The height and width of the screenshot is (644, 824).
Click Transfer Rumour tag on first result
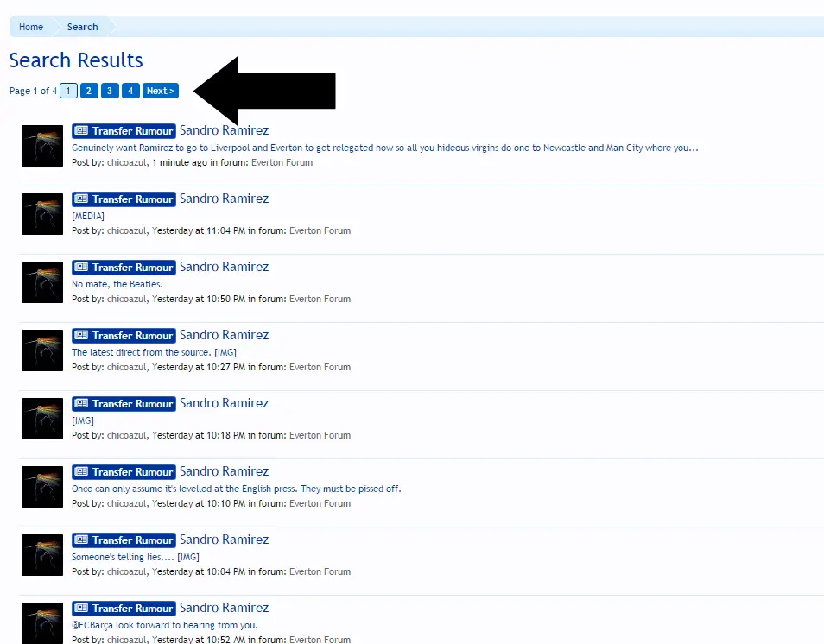coord(124,131)
